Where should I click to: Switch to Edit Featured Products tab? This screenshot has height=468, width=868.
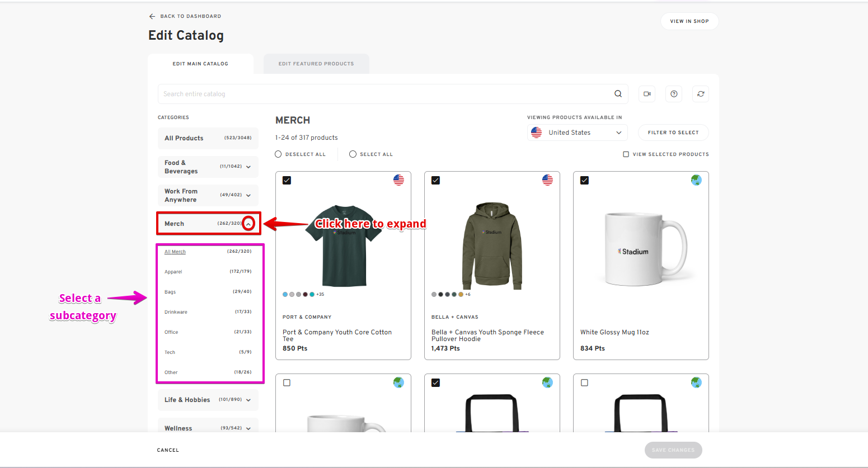[316, 64]
